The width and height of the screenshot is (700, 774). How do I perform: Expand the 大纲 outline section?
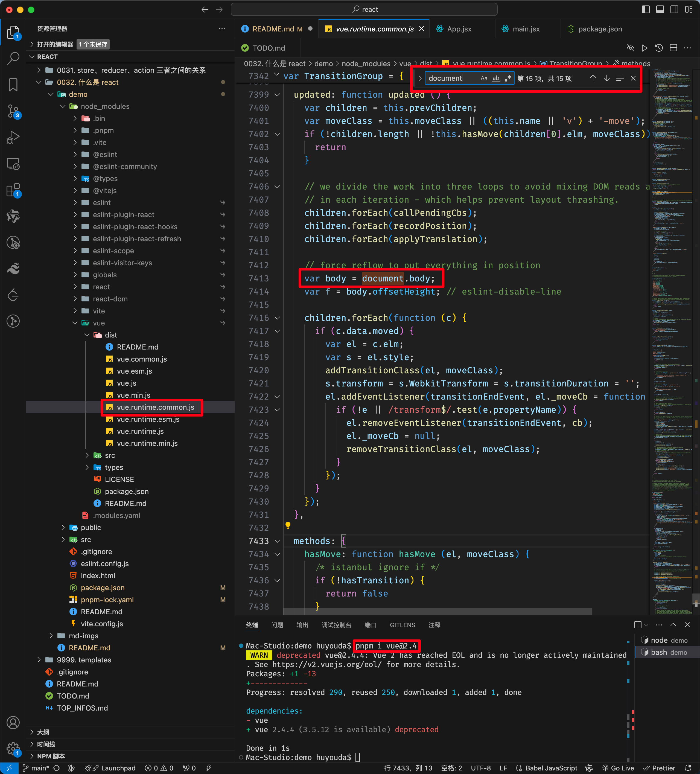pyautogui.click(x=130, y=732)
